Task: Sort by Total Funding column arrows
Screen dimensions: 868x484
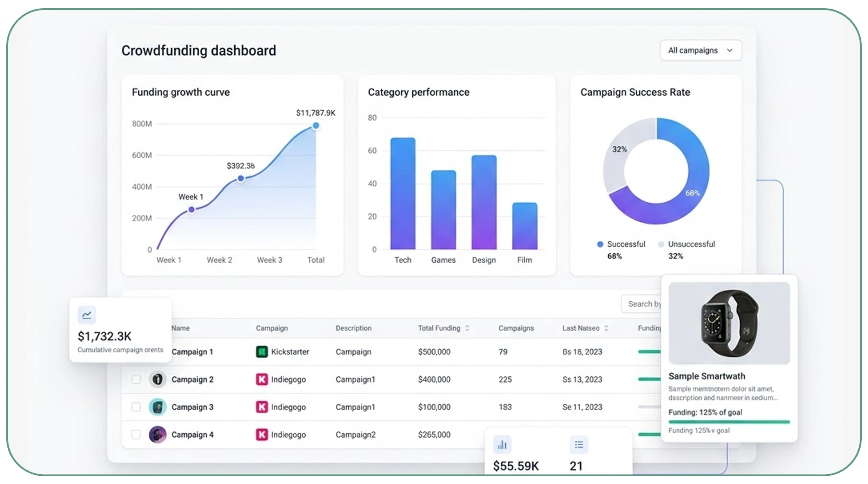Action: [467, 328]
